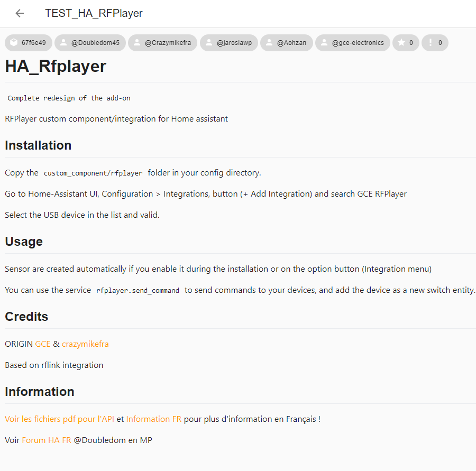
Task: Click the person icon beside @jaroslawp
Action: point(209,42)
